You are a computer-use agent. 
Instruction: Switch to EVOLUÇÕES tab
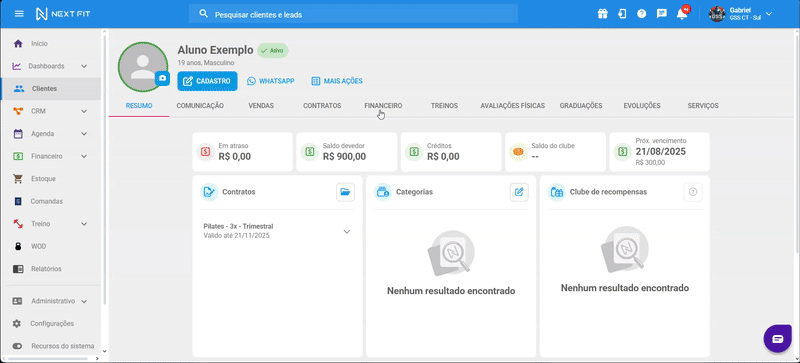(x=642, y=106)
